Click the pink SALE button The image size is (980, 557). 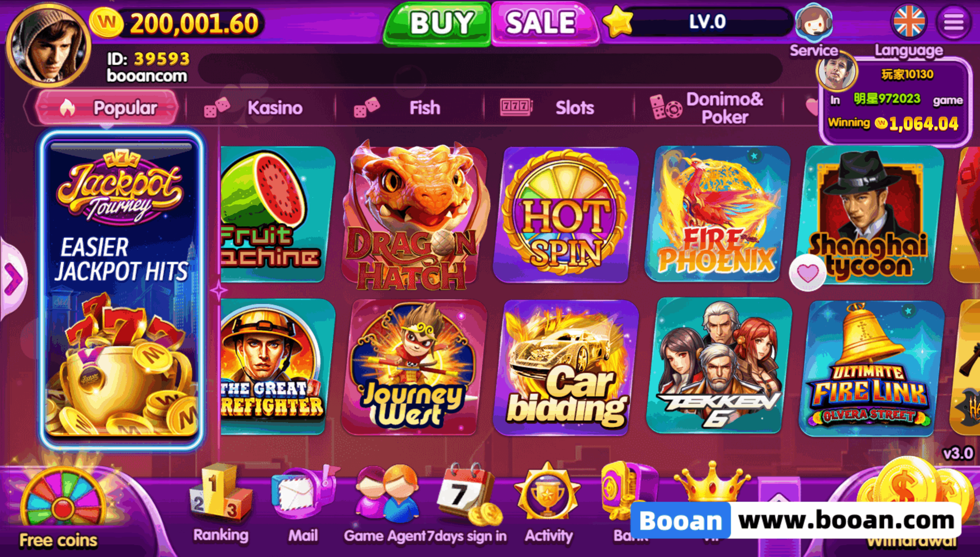tap(544, 24)
